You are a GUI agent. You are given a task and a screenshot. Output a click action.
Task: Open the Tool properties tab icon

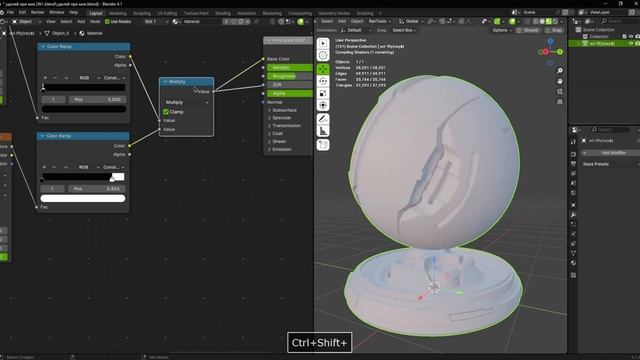click(573, 142)
